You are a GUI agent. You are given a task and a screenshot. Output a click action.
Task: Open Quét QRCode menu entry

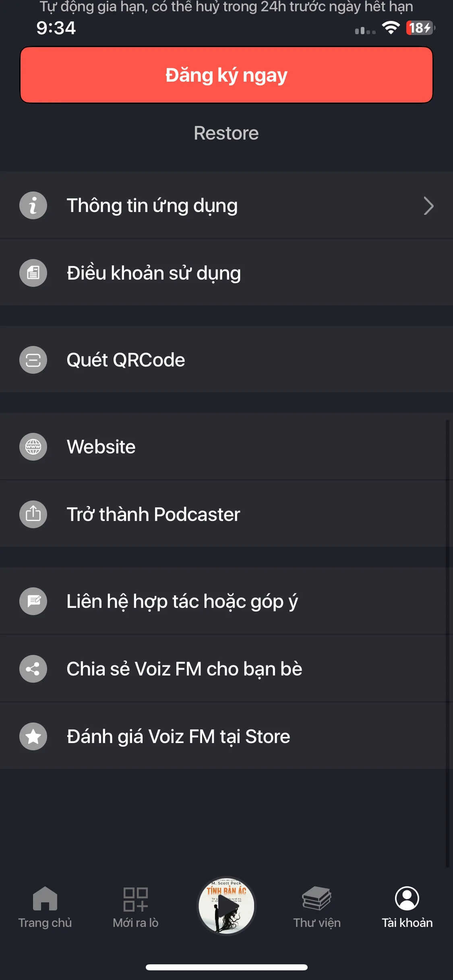coord(126,360)
